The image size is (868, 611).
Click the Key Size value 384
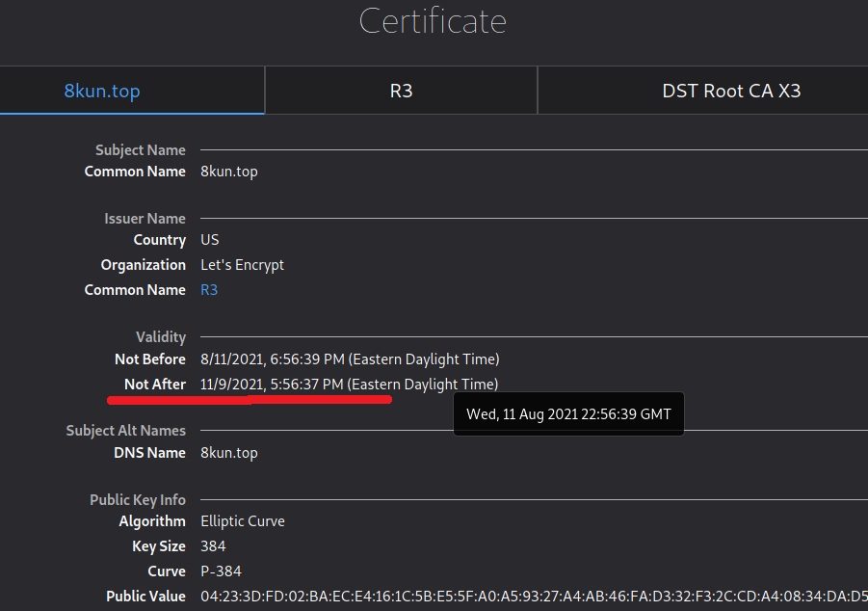click(213, 546)
